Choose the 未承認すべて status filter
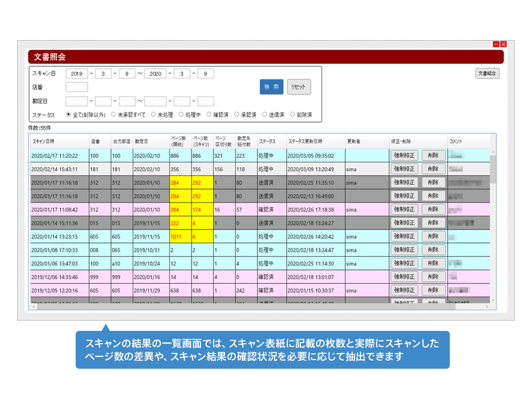The width and height of the screenshot is (532, 399). 113,115
